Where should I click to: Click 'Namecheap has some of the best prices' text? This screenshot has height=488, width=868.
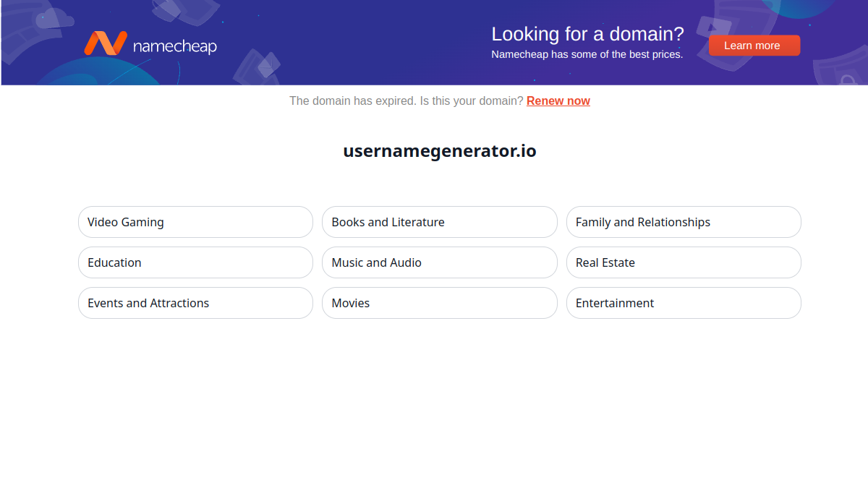tap(587, 54)
